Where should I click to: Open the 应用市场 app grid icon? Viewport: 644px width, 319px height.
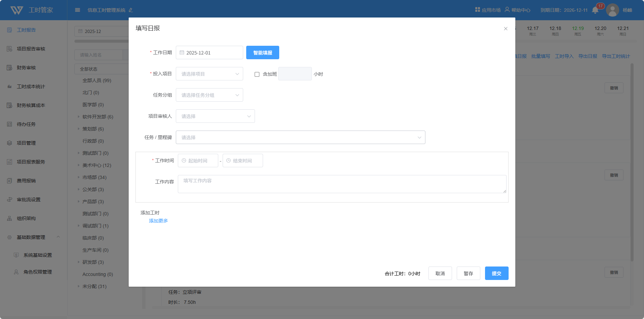pos(477,10)
